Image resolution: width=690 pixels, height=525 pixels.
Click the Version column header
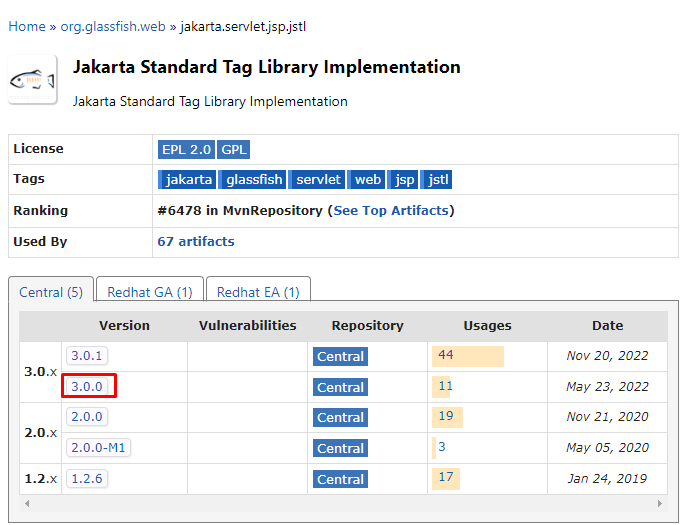tap(125, 326)
